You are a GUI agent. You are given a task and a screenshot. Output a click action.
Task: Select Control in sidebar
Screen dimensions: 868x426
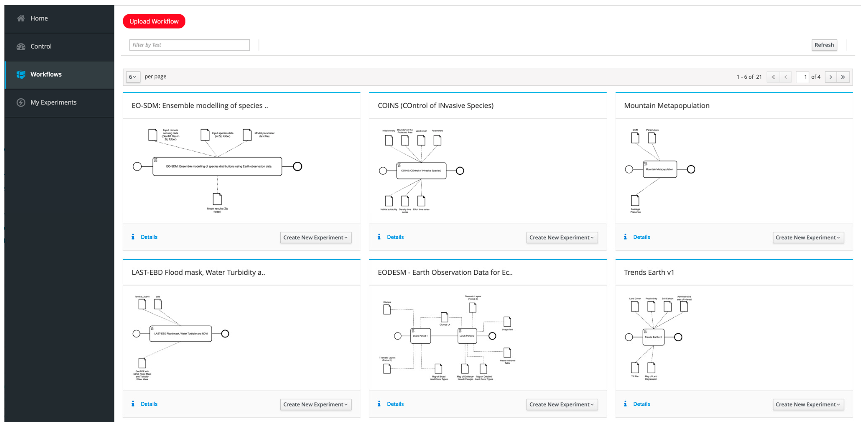point(41,47)
